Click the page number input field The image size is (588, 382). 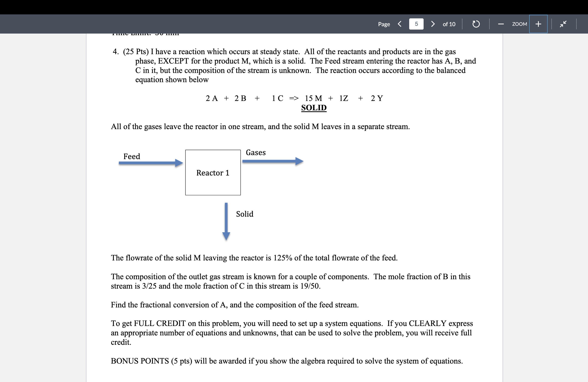[x=416, y=24]
